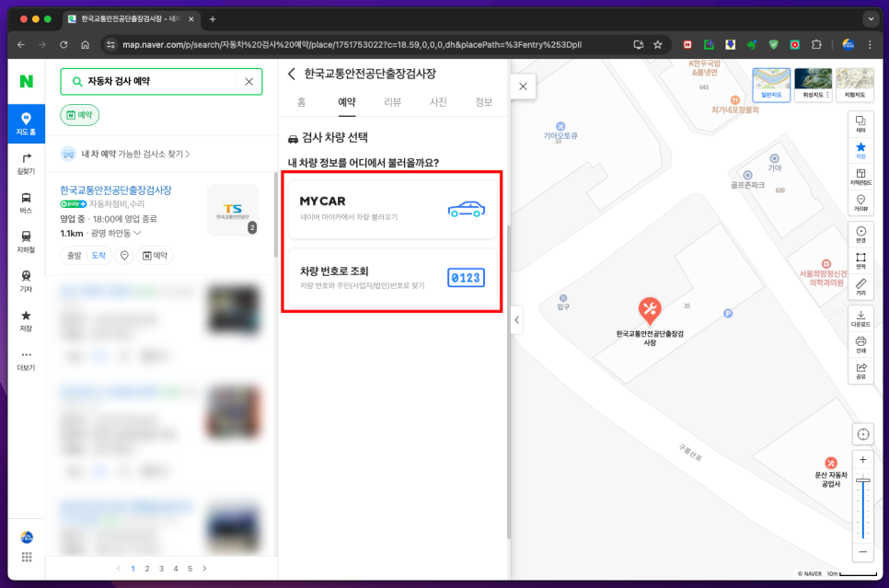Viewport: 889px width, 588px height.
Task: Go to next results page arrow
Action: pyautogui.click(x=204, y=568)
